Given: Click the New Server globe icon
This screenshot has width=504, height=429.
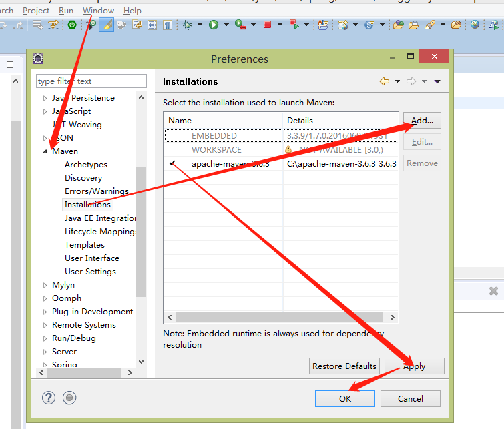Looking at the screenshot, I should 343,25.
